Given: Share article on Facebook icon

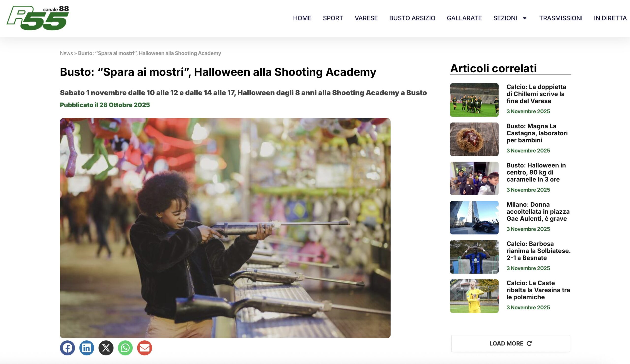Looking at the screenshot, I should (67, 348).
